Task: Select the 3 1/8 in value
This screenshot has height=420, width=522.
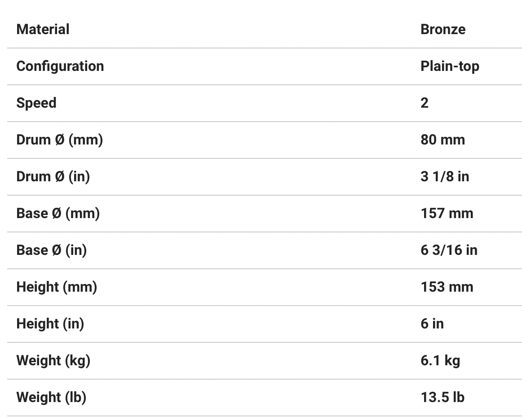Action: [x=444, y=177]
